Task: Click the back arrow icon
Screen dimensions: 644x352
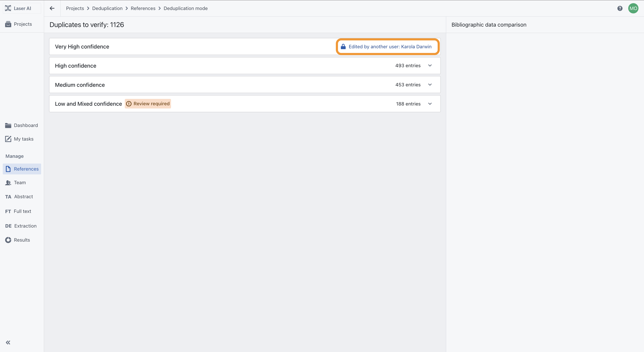Action: 52,8
